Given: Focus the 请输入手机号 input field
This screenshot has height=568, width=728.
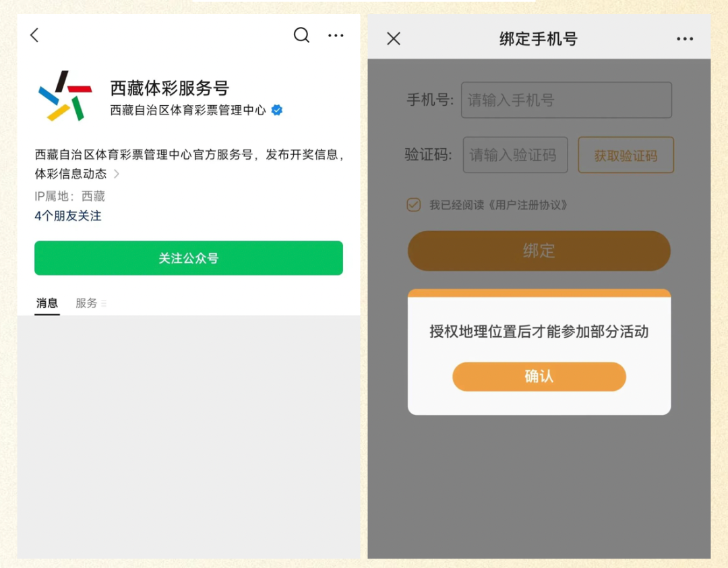Looking at the screenshot, I should [566, 100].
